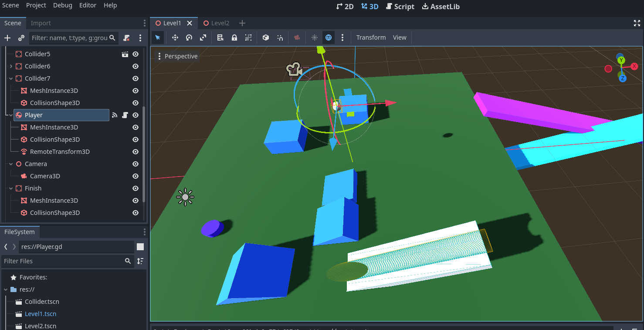Open the extra scene options dots beside detach script
This screenshot has width=644, height=330.
pos(140,38)
